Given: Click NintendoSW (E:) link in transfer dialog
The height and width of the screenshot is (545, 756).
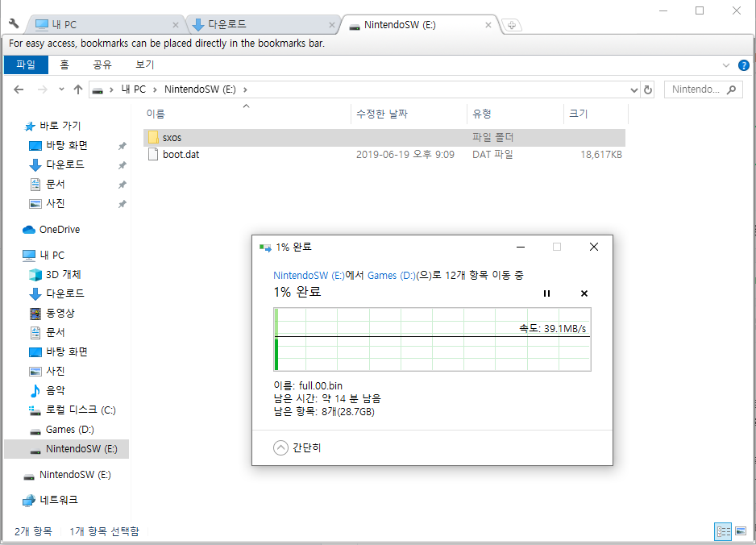Looking at the screenshot, I should [x=309, y=276].
